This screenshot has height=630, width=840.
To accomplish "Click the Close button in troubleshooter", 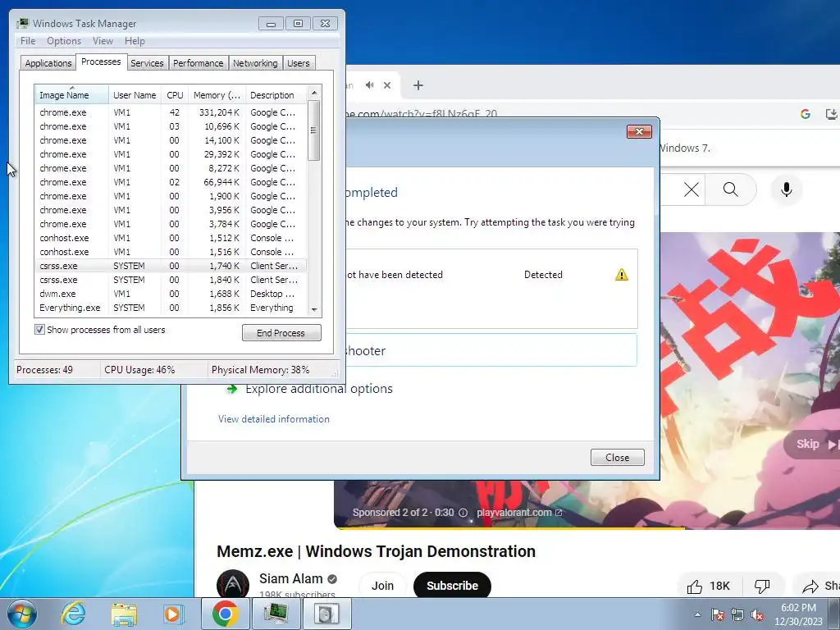I will click(x=617, y=458).
